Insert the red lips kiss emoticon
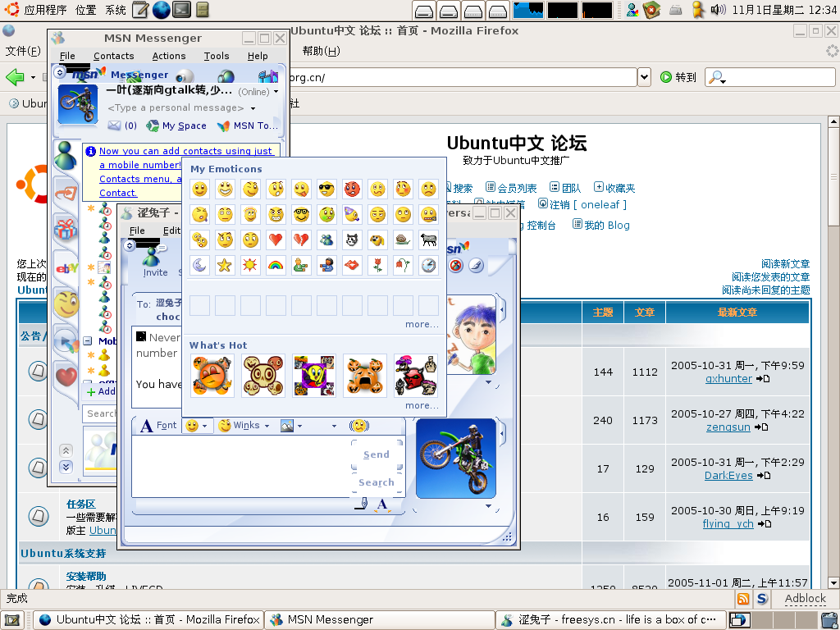Image resolution: width=840 pixels, height=630 pixels. click(352, 265)
